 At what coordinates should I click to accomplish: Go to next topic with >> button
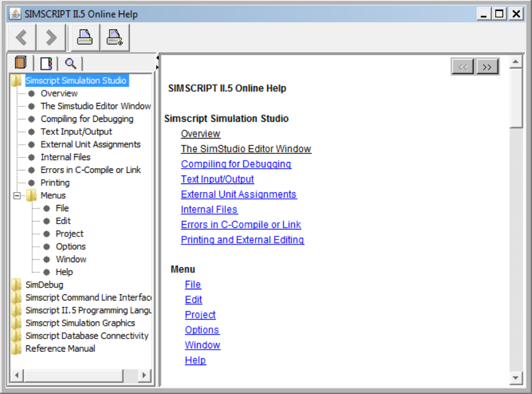pyautogui.click(x=488, y=66)
